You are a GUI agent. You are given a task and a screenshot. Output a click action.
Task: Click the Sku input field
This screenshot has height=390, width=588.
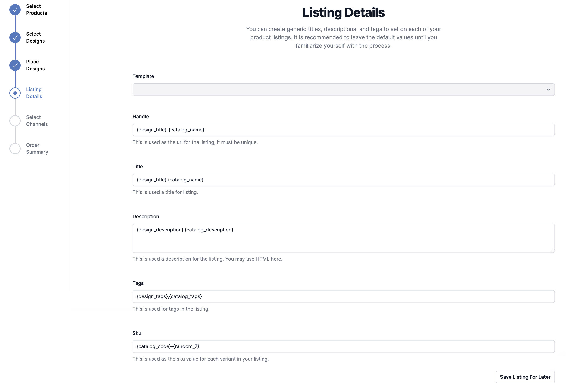pos(343,346)
